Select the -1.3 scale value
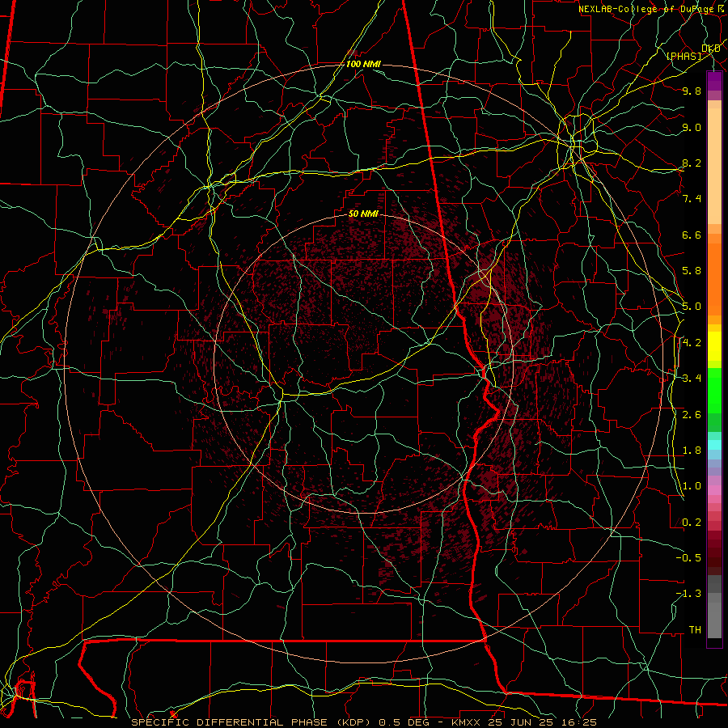728x728 pixels. pos(688,594)
